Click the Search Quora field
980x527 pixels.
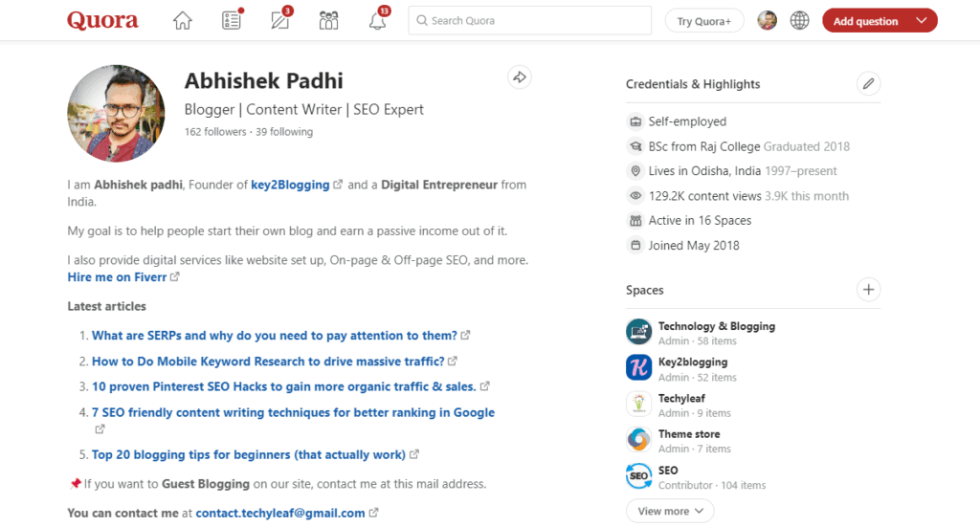(530, 21)
